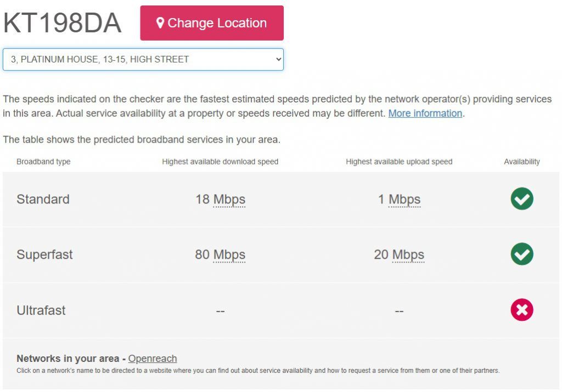Click the Availability column header
The width and height of the screenshot is (562, 392).
[521, 162]
